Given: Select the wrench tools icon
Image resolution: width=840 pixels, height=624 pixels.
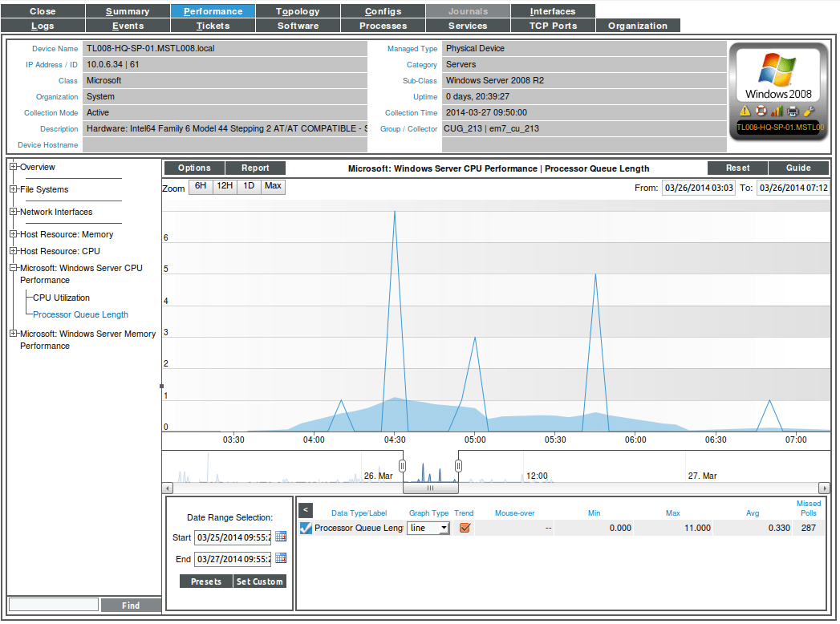Looking at the screenshot, I should pyautogui.click(x=809, y=111).
